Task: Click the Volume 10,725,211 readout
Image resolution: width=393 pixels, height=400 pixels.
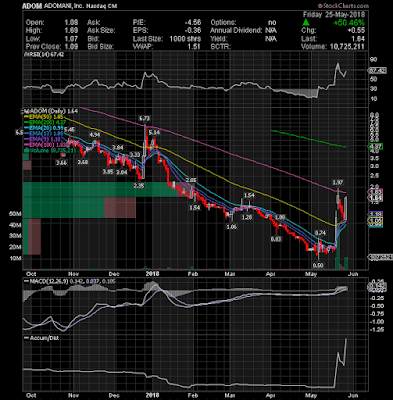Action: 332,47
